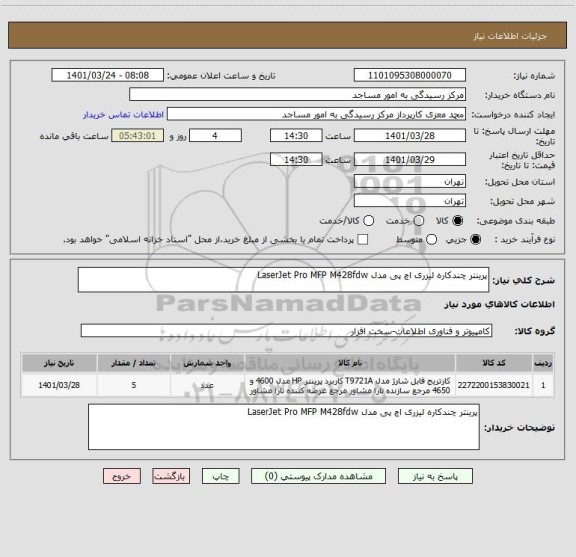576x557 pixels.
Task: Click need number field 1101095308000070
Action: click(410, 75)
